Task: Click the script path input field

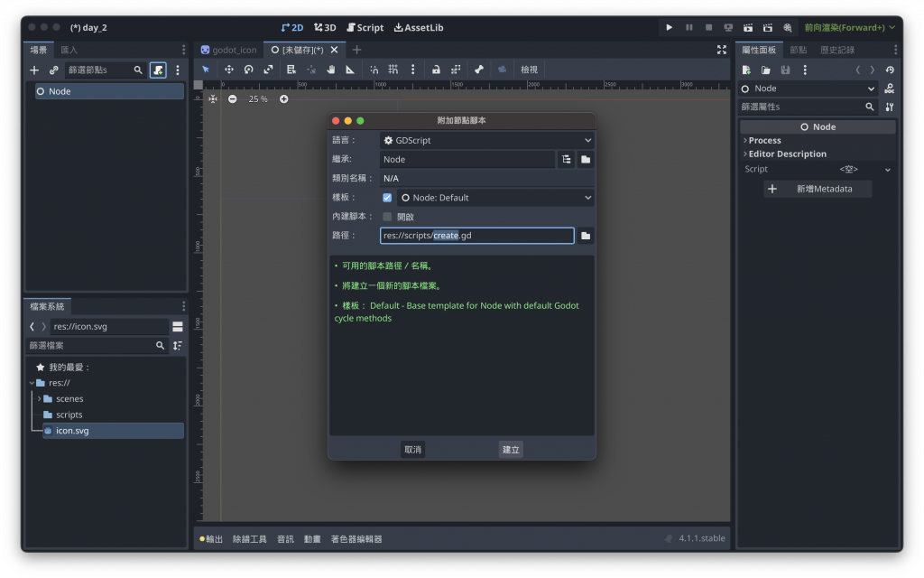Action: (476, 236)
